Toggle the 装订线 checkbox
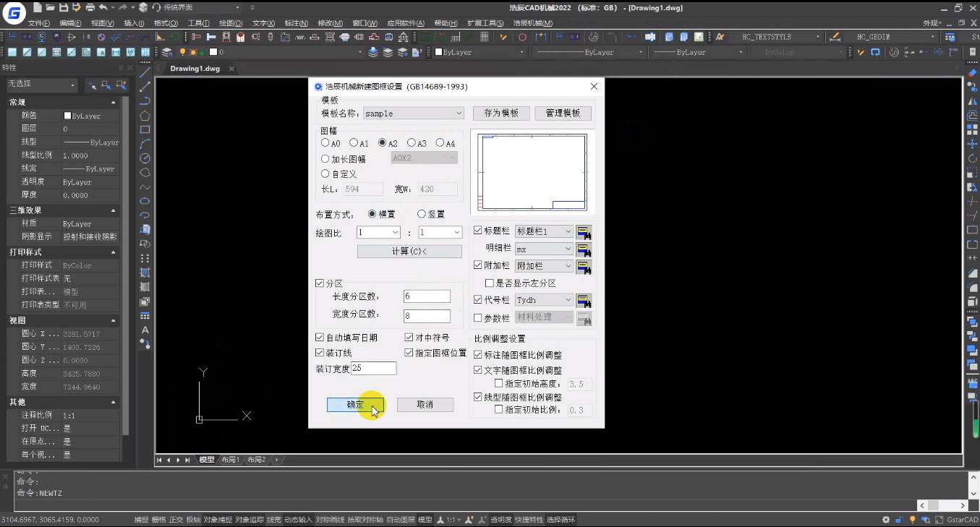The image size is (980, 527). 320,353
